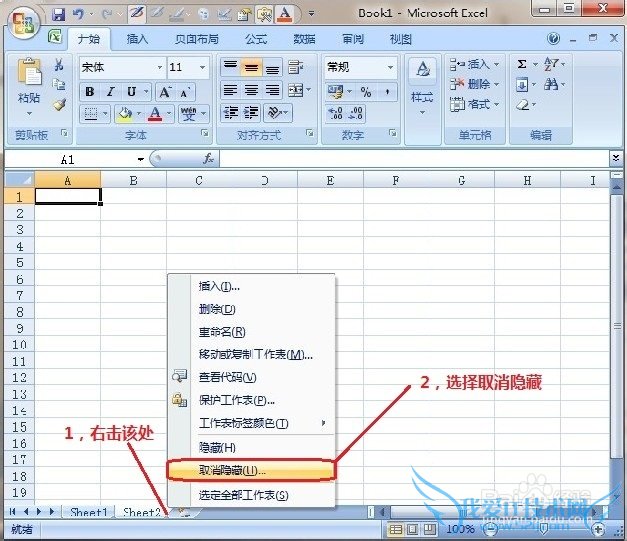Apply accounting number format
627x541 pixels.
pos(335,92)
